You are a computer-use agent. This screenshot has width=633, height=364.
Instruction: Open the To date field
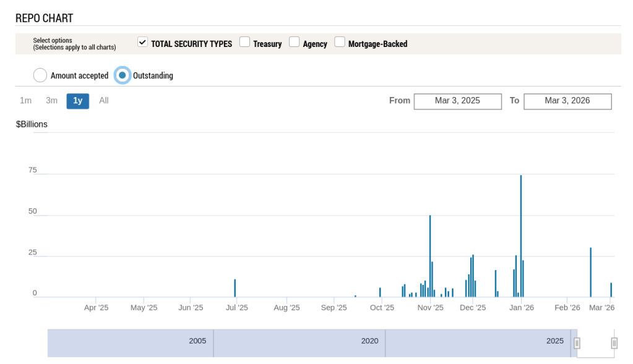(567, 101)
